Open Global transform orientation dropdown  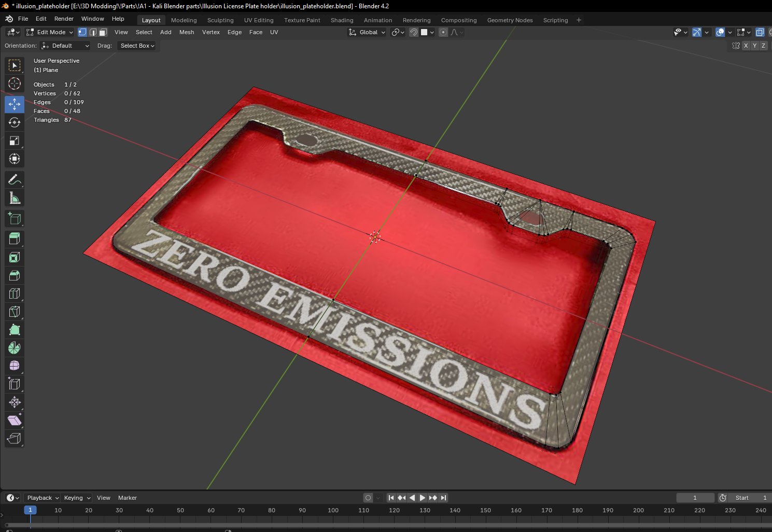[x=367, y=32]
